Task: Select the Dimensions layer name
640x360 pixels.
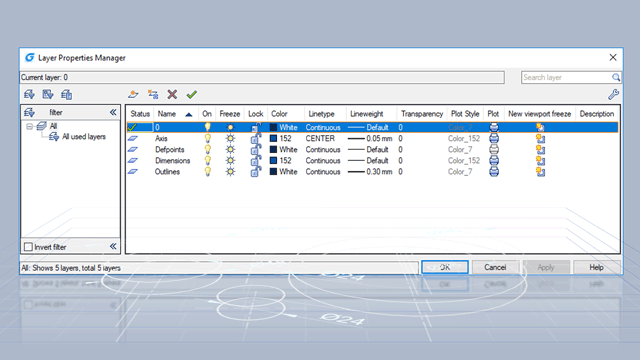Action: pos(172,160)
